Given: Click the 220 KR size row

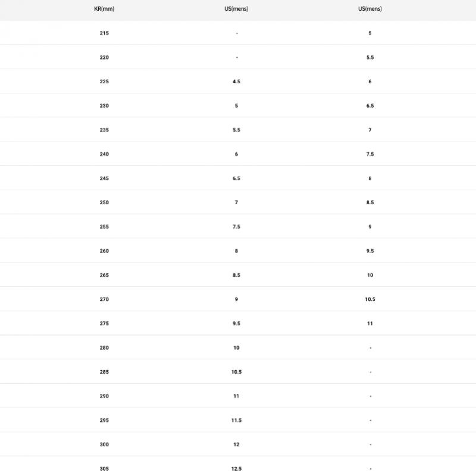Looking at the screenshot, I should (x=104, y=58).
